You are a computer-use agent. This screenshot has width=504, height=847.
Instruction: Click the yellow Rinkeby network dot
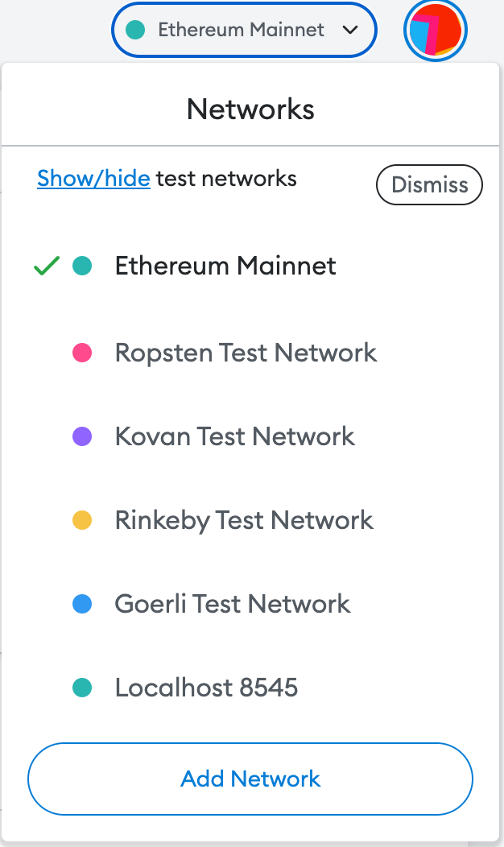[x=82, y=520]
